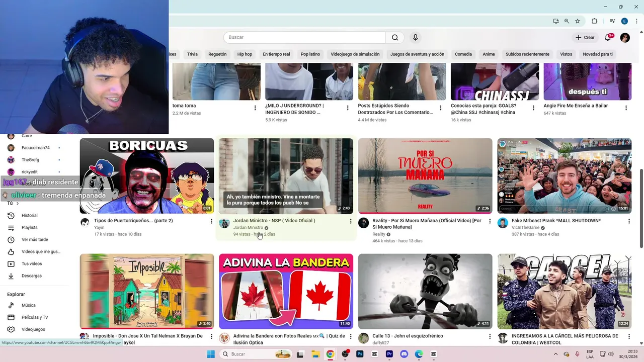644x362 pixels.
Task: Select the Videojuego de simulación chip
Action: (x=355, y=54)
